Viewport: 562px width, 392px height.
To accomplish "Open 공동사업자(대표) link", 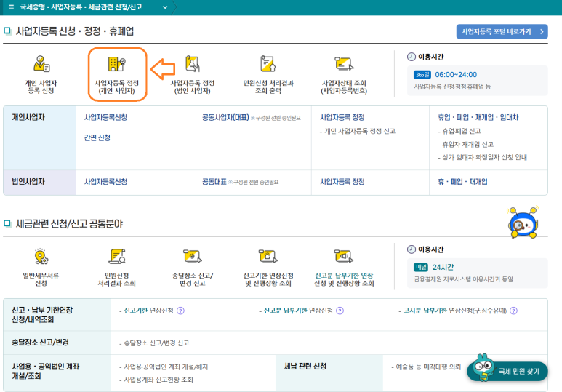I will click(x=225, y=117).
